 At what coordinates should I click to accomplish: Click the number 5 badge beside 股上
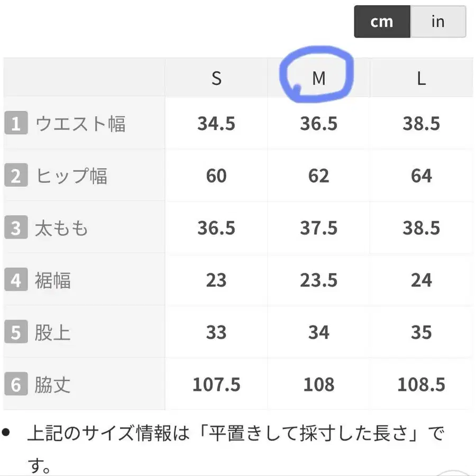click(x=16, y=333)
